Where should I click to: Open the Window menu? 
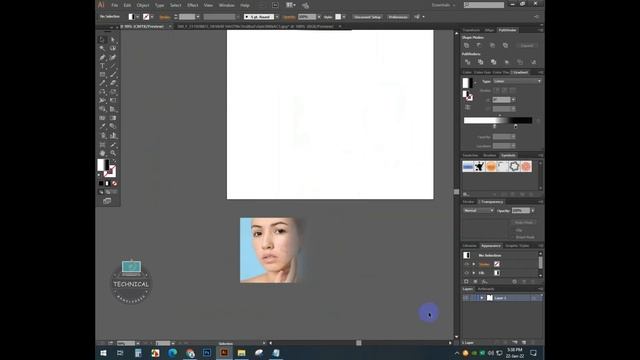pyautogui.click(x=227, y=5)
